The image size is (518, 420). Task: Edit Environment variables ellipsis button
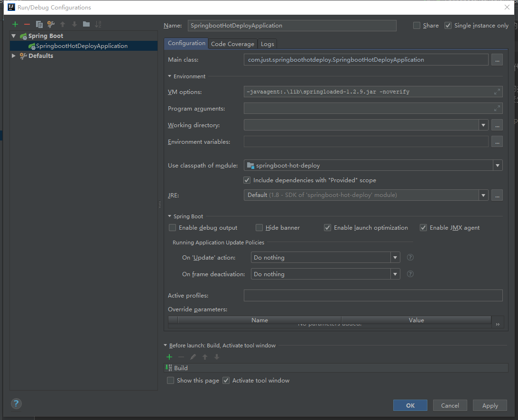click(497, 142)
